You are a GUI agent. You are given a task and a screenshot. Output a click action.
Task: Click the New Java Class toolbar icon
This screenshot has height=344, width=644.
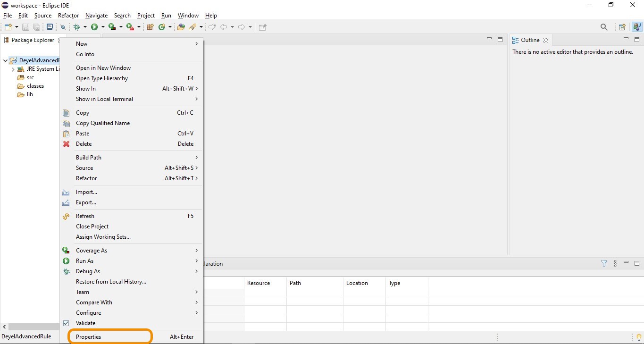162,27
